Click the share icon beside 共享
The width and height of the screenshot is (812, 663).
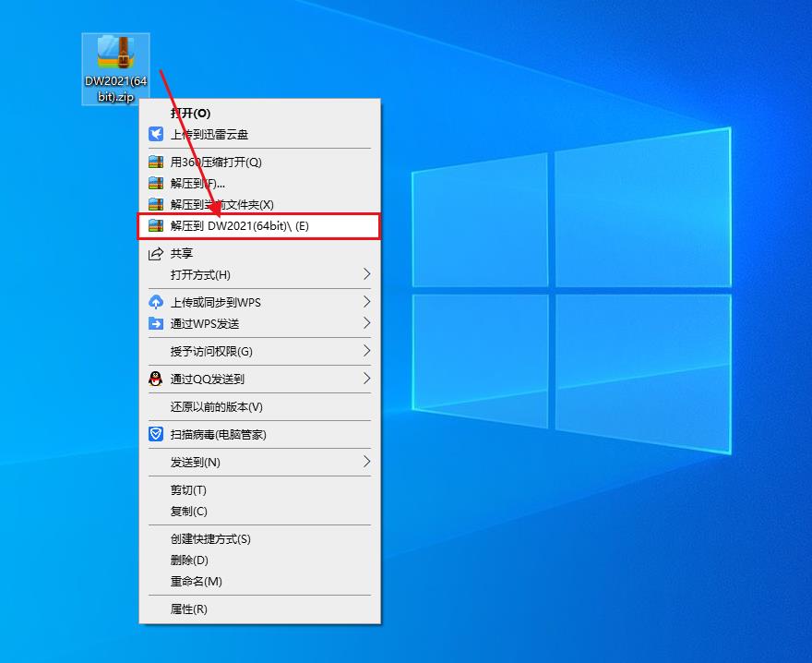156,254
